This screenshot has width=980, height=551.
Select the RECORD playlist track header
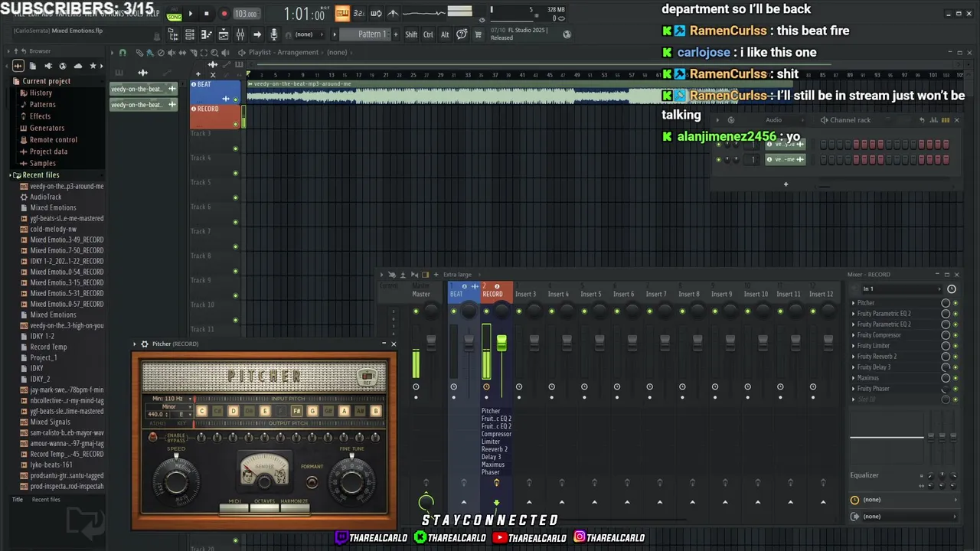214,116
